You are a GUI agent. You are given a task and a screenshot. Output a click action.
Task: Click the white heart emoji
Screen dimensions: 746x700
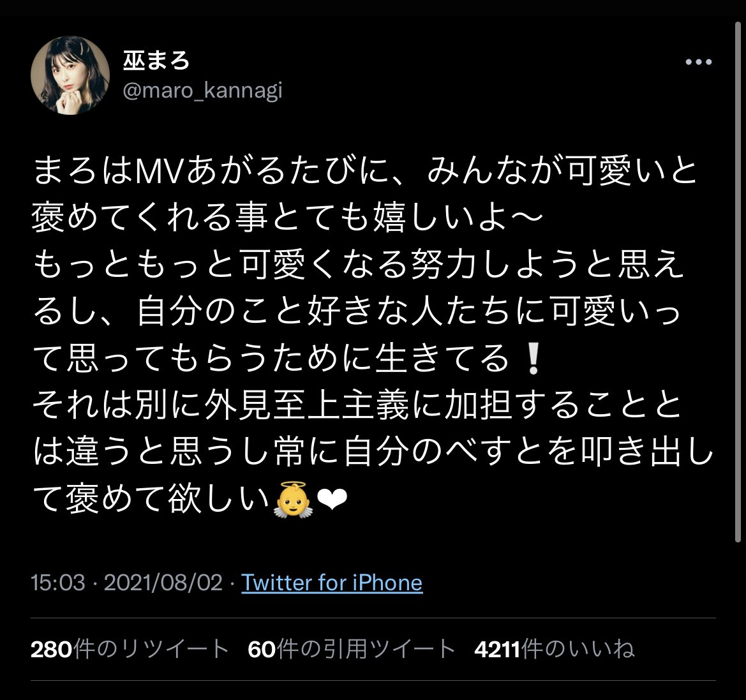click(x=332, y=500)
